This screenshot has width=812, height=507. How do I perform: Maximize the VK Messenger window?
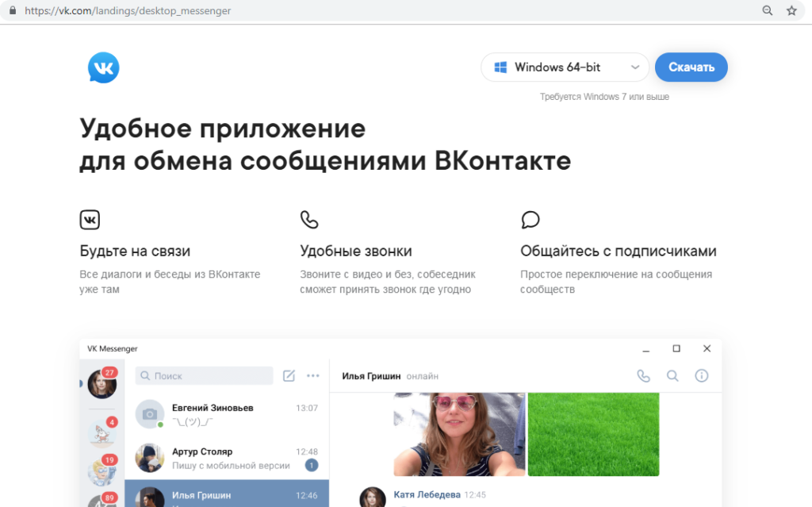click(676, 349)
